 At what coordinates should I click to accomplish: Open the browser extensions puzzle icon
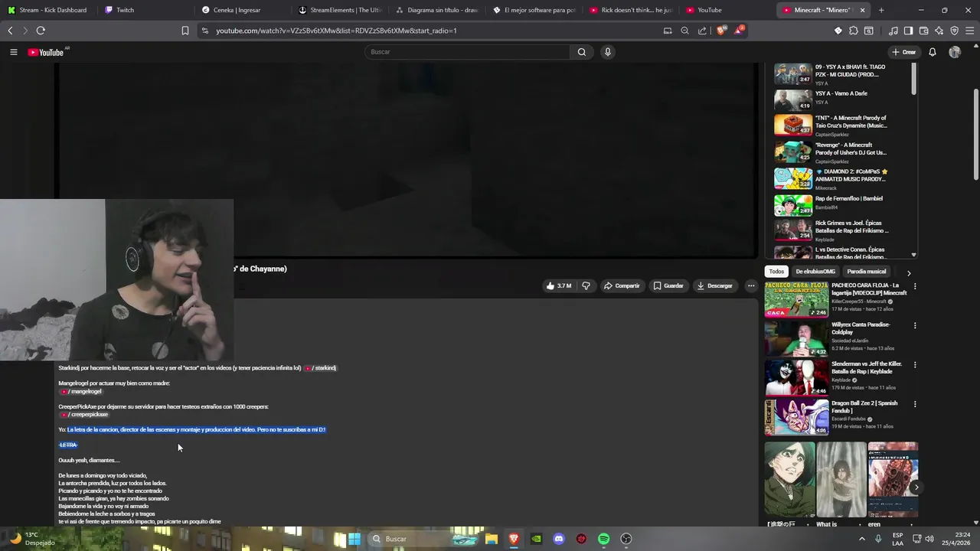[854, 31]
